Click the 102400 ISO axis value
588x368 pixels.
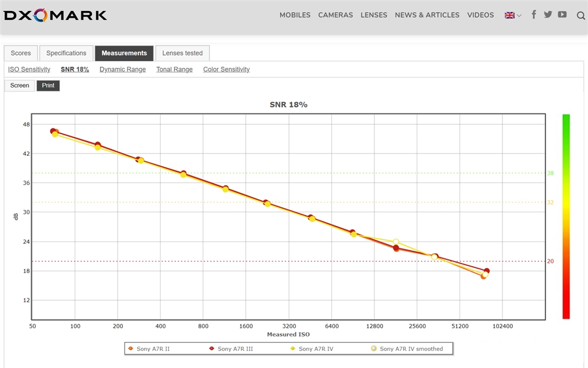click(x=502, y=326)
